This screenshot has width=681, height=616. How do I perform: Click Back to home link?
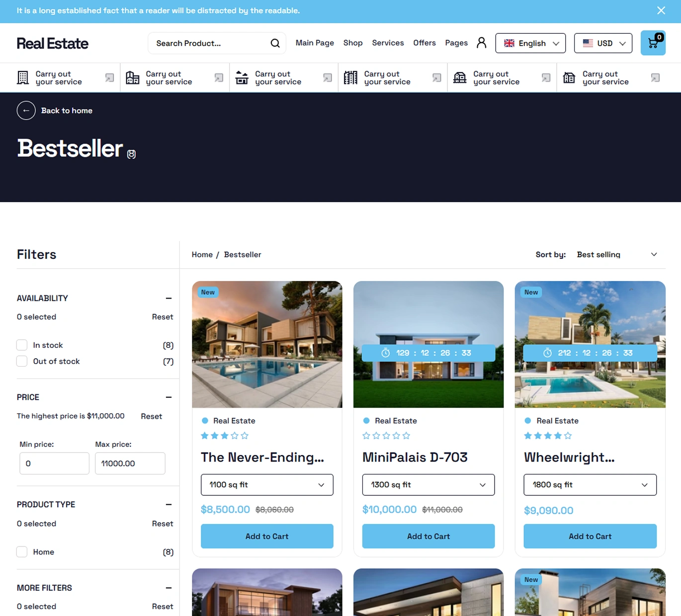point(67,110)
